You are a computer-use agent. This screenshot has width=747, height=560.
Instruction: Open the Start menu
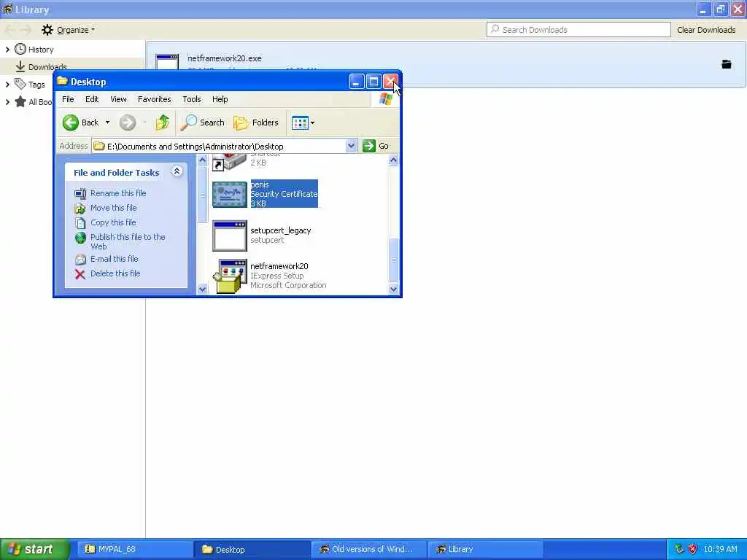tap(35, 549)
